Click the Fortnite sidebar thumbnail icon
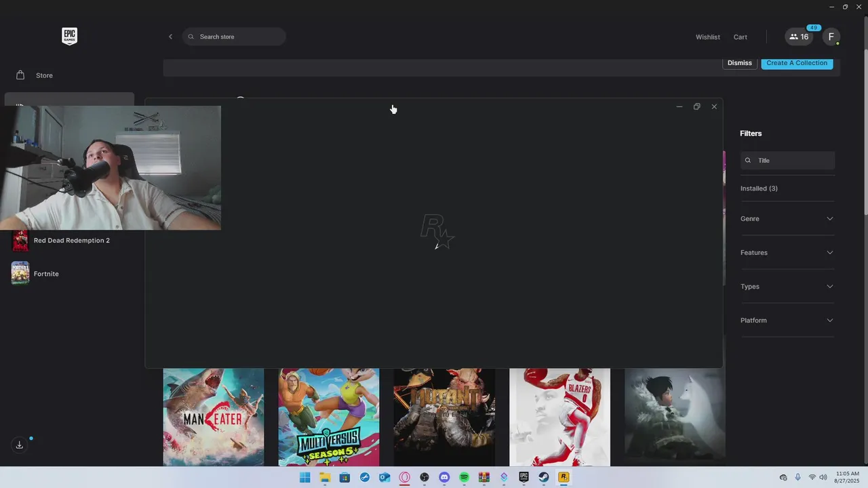The width and height of the screenshot is (868, 488). (20, 273)
